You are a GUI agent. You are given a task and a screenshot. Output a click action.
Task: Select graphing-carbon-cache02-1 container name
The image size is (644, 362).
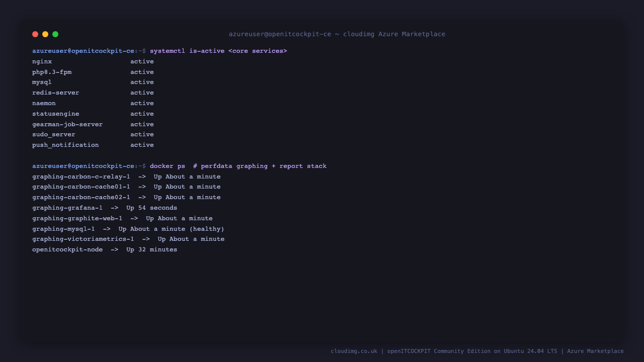81,198
